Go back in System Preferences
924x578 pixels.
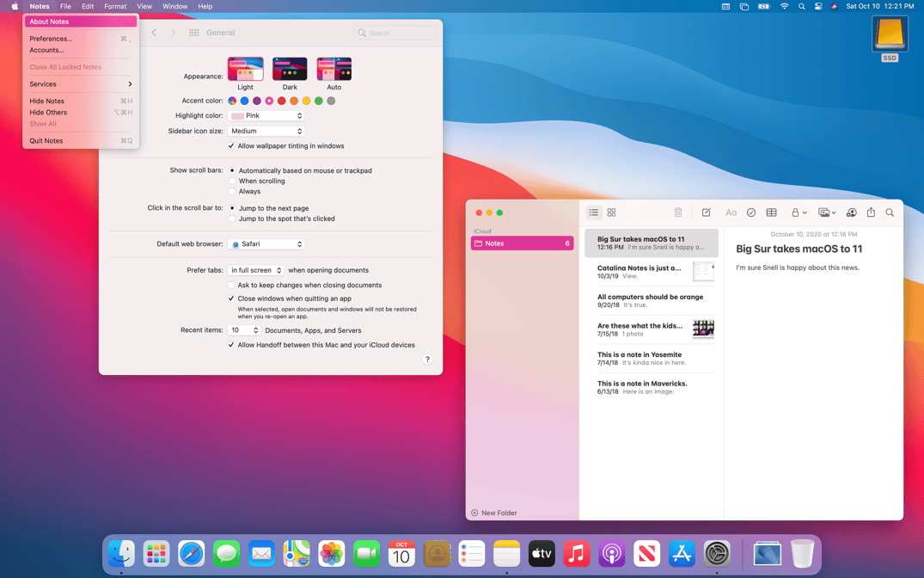click(x=154, y=33)
